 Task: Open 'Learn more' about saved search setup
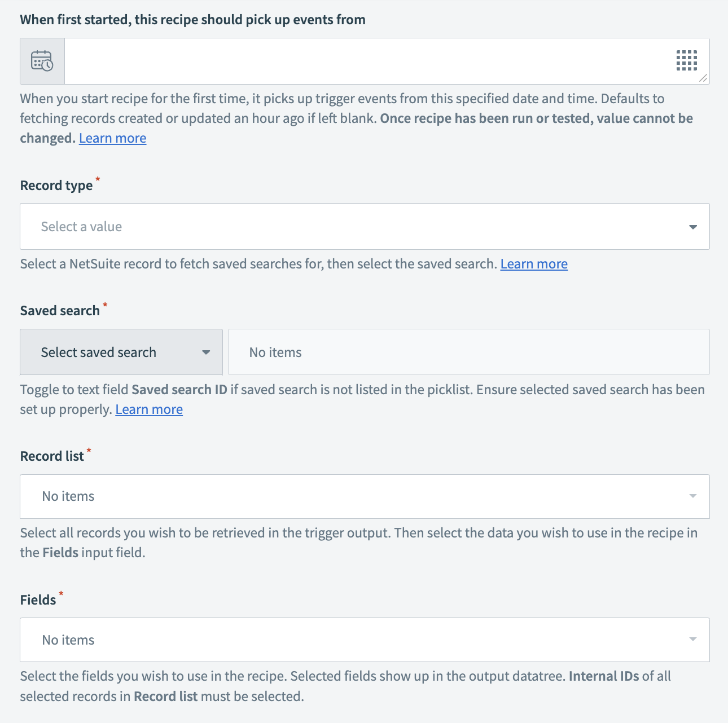click(x=148, y=409)
